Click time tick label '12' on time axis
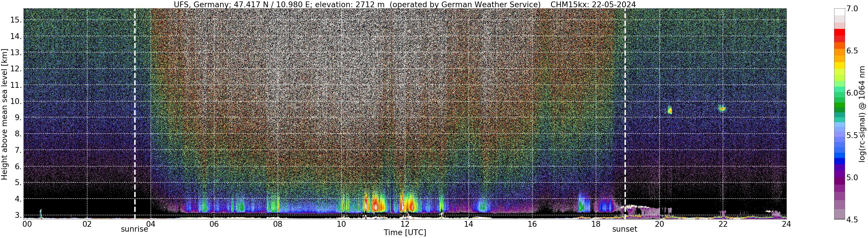The image size is (868, 238). 405,224
